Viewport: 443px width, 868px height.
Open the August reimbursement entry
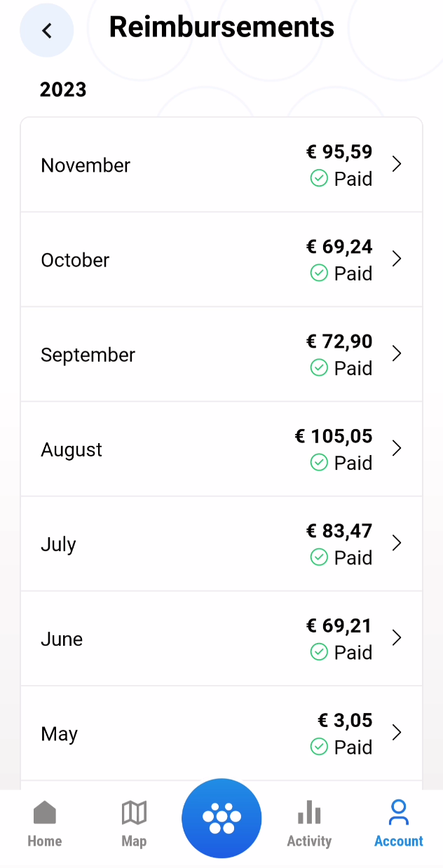click(221, 449)
